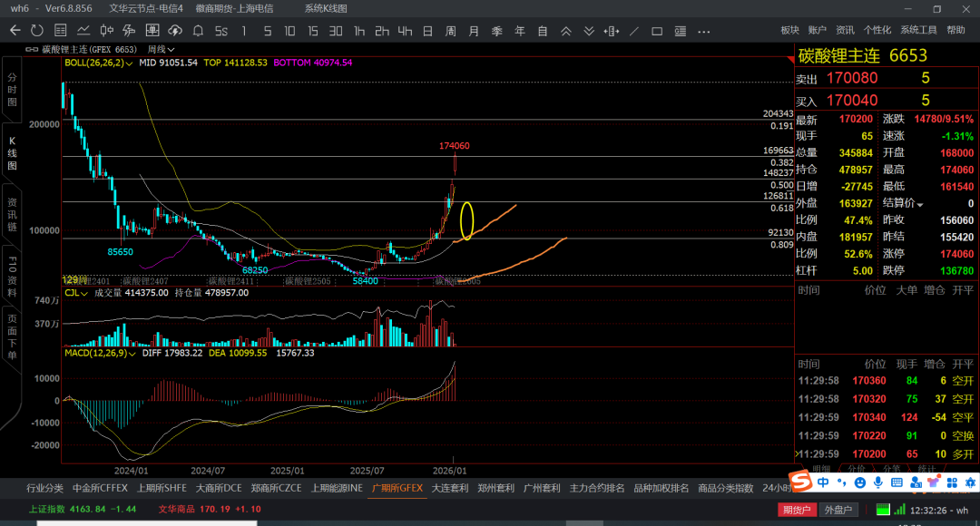Open the three-dot more options icon
980x526 pixels.
[704, 31]
